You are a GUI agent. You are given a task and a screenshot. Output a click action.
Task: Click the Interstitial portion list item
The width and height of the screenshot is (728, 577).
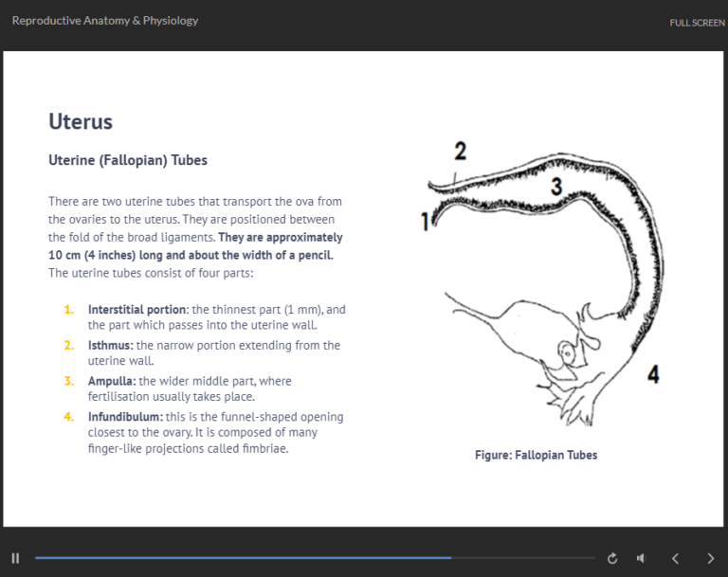coord(205,317)
